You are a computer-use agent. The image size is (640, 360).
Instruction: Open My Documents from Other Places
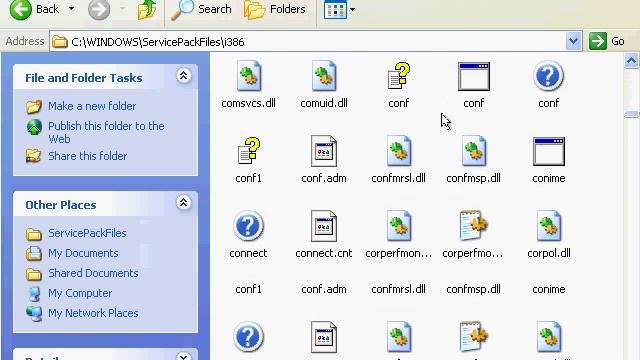click(83, 253)
